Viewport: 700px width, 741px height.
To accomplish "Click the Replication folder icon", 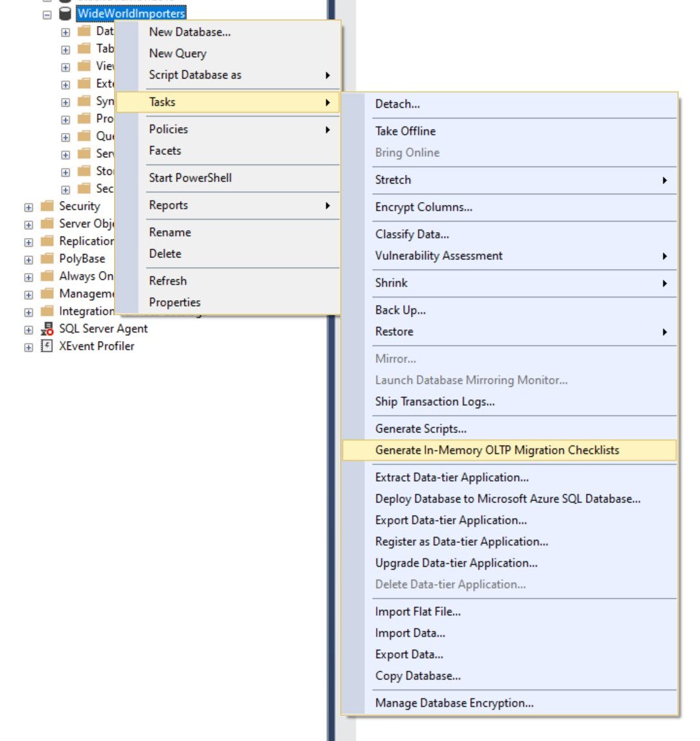I will 47,241.
